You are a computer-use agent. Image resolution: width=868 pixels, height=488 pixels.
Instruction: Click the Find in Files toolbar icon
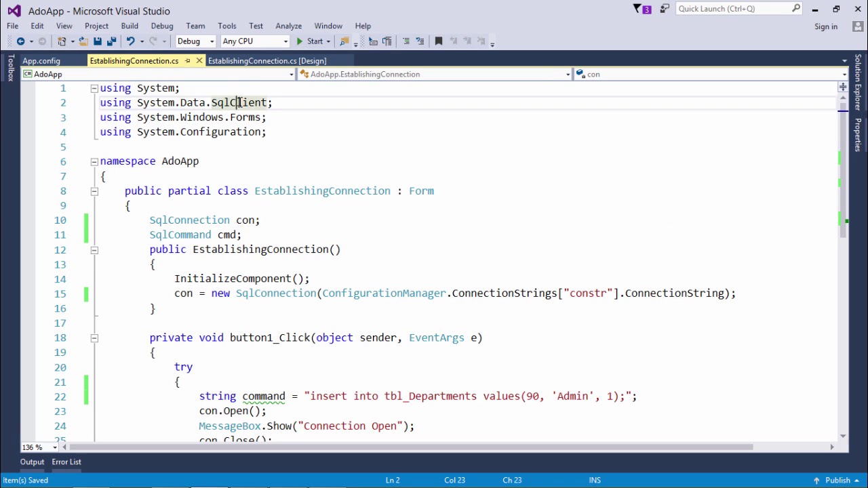click(344, 41)
